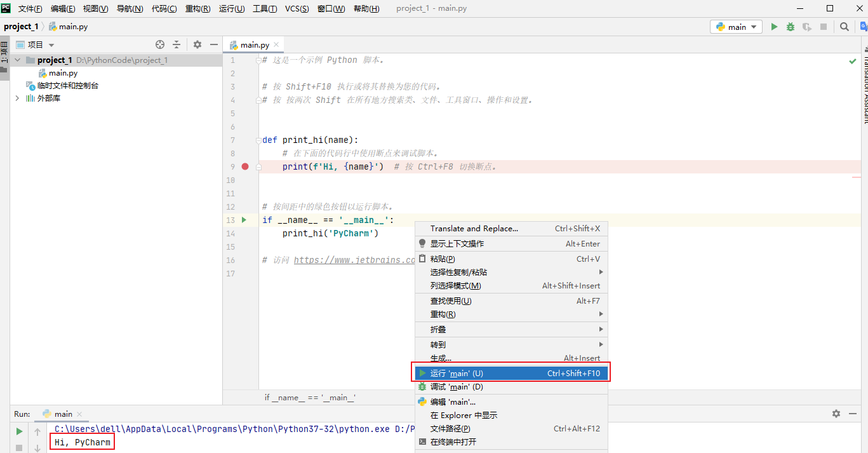Select 列选择模式(M) menu item

511,286
